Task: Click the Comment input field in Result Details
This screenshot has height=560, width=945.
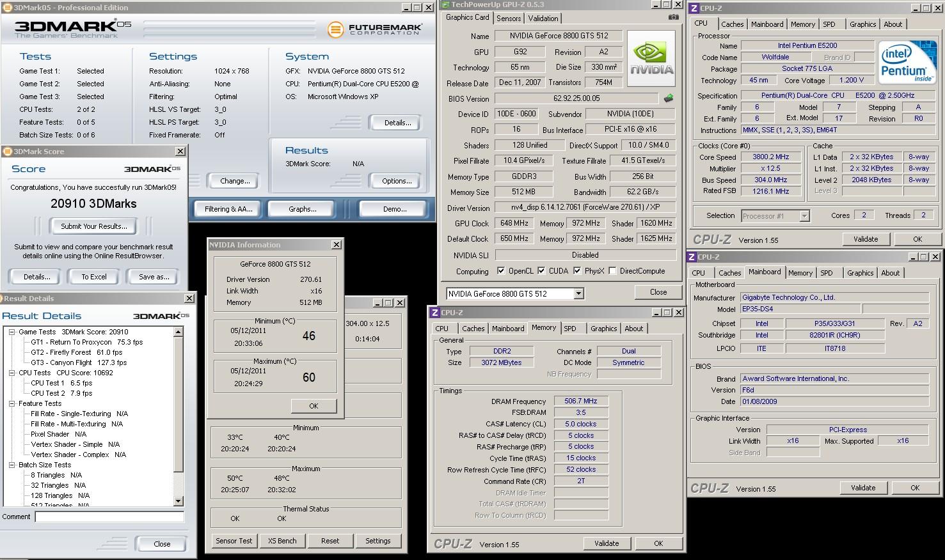Action: (109, 517)
